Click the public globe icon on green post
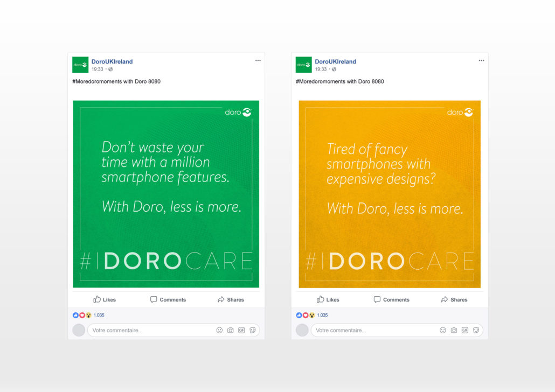Screen dimensions: 555x392 (x=110, y=69)
